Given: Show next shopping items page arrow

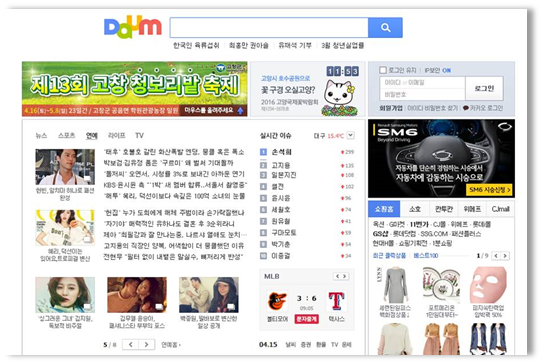Looking at the screenshot, I should (505, 256).
